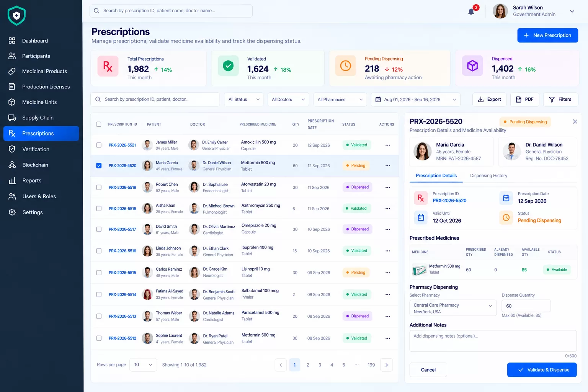Switch to Dispensing History tab
588x392 pixels.
[x=488, y=176]
